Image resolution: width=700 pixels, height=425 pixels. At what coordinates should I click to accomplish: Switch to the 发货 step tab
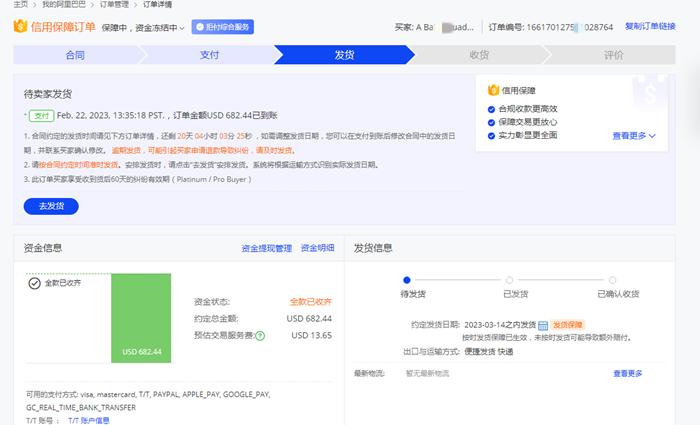point(343,55)
